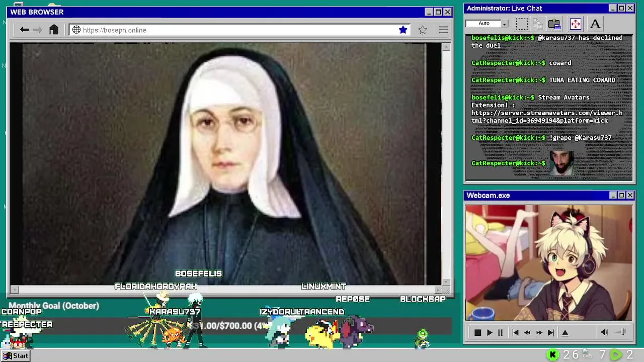644x362 pixels.
Task: Fast forward in the Webcam.exe player
Action: click(539, 332)
